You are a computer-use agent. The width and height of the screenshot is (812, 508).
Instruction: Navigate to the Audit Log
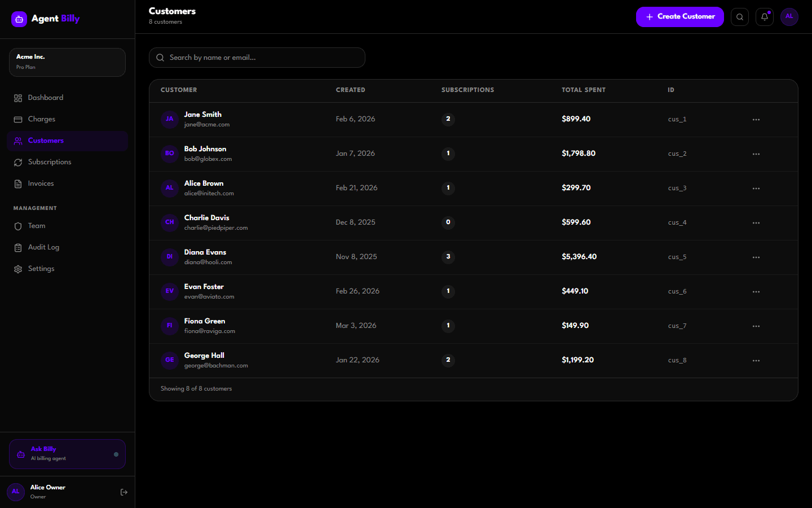pyautogui.click(x=43, y=247)
